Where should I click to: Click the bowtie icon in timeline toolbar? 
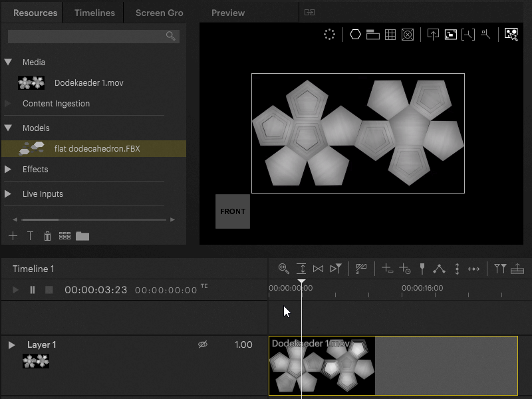(318, 269)
